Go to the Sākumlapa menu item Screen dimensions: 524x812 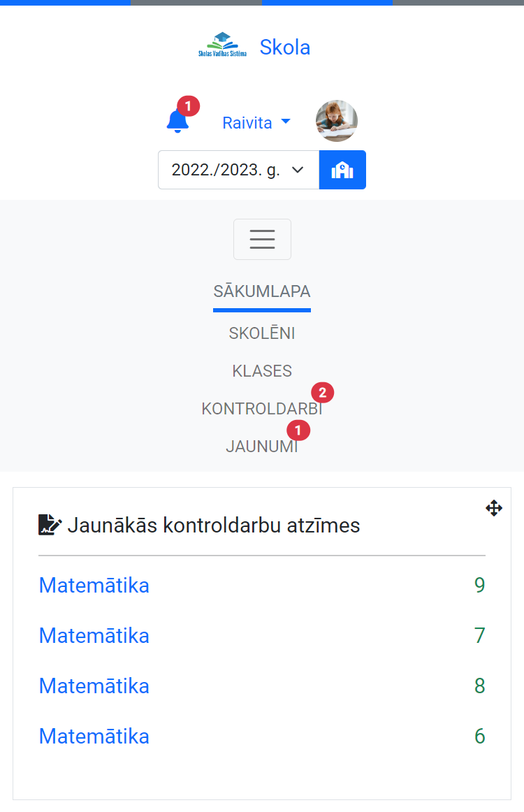(262, 291)
